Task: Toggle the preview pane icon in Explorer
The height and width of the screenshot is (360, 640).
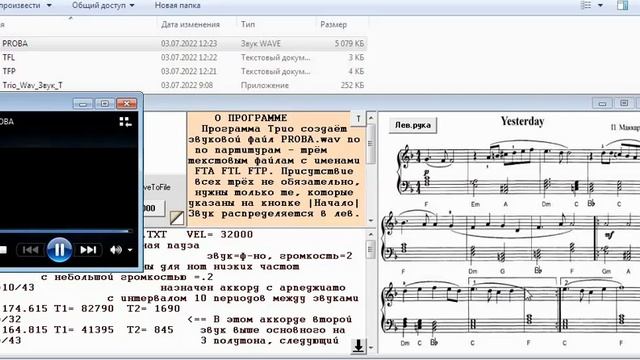Action: [x=622, y=5]
